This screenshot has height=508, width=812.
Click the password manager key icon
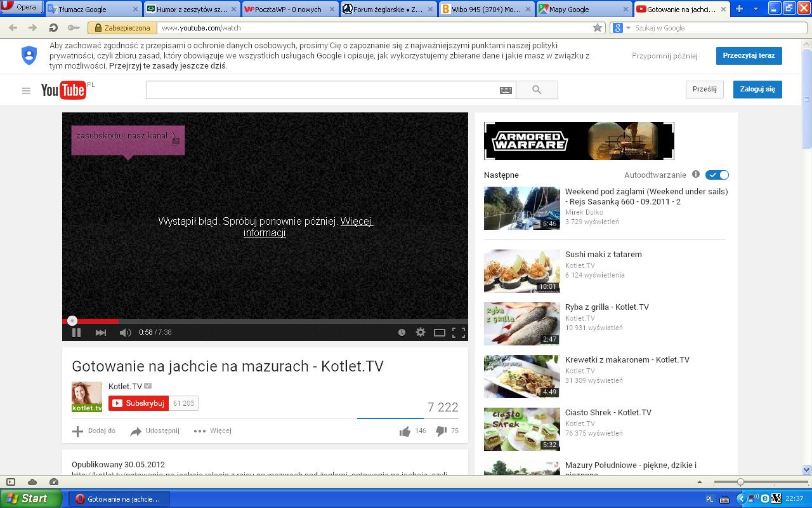pos(74,28)
